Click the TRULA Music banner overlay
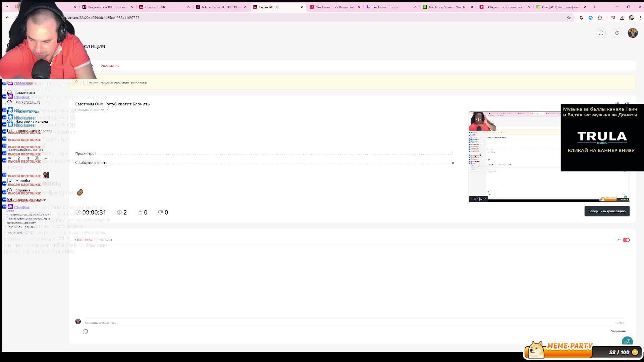644x362 pixels. [602, 137]
